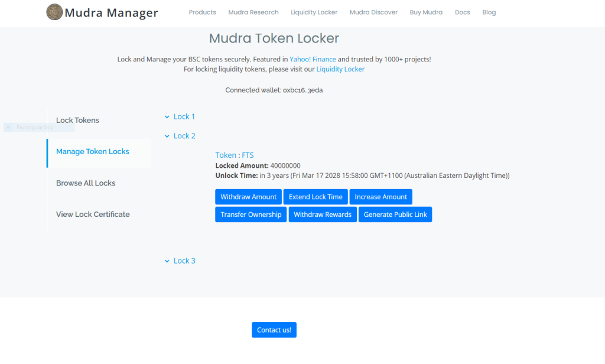
Task: Open the Docs page
Action: [462, 12]
